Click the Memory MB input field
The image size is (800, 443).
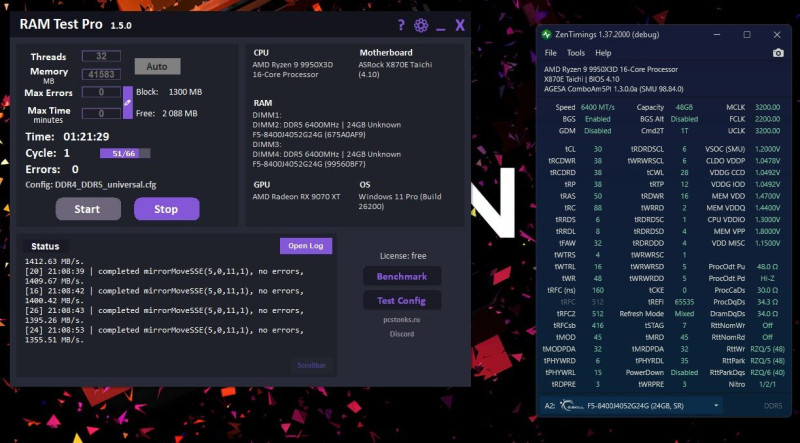pyautogui.click(x=102, y=75)
